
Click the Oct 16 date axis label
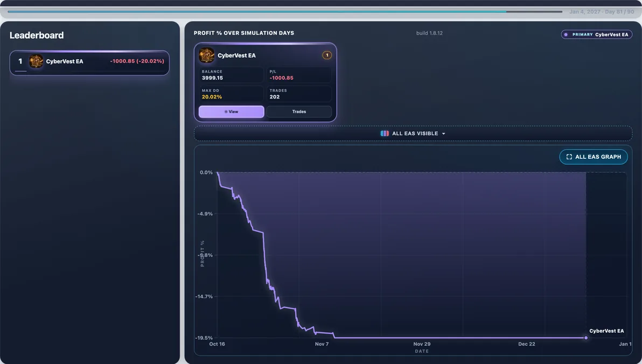click(217, 344)
